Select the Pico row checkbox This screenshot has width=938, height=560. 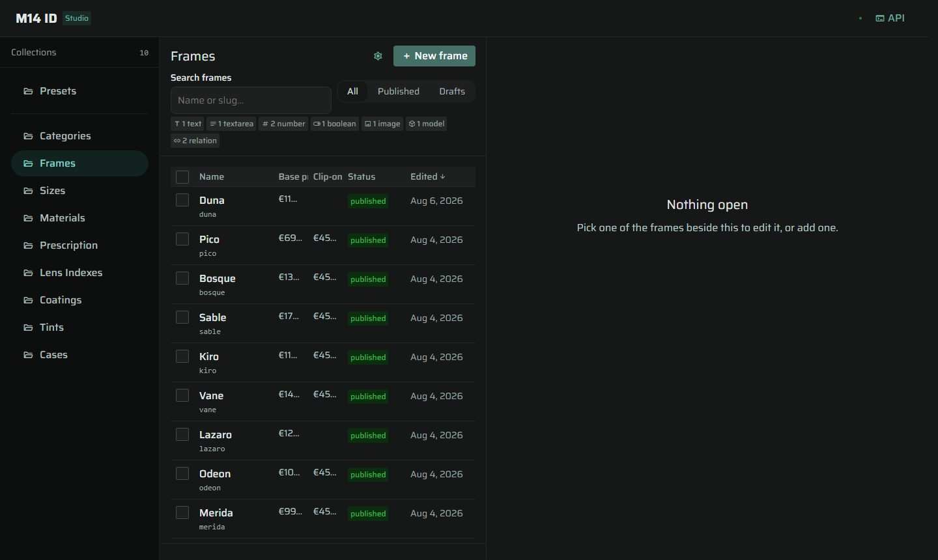(182, 239)
